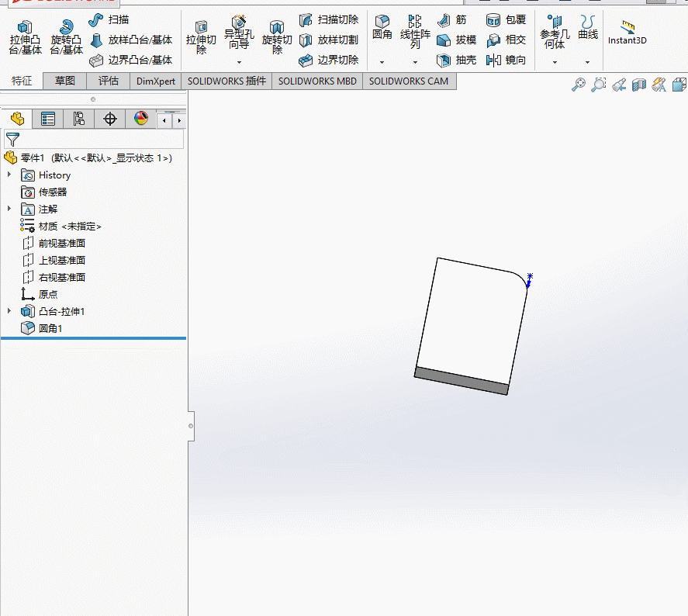Click the Previous View icon
688x616 pixels.
pyautogui.click(x=619, y=85)
